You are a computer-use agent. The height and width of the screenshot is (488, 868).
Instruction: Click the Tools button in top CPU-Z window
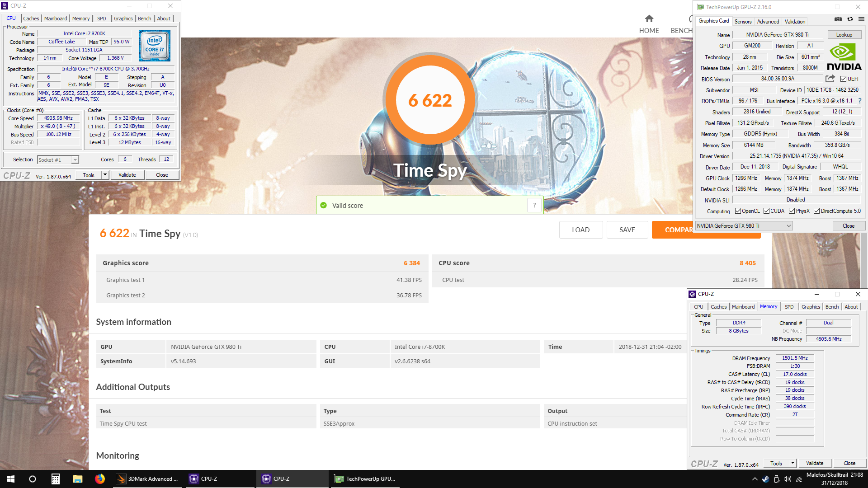(x=89, y=175)
